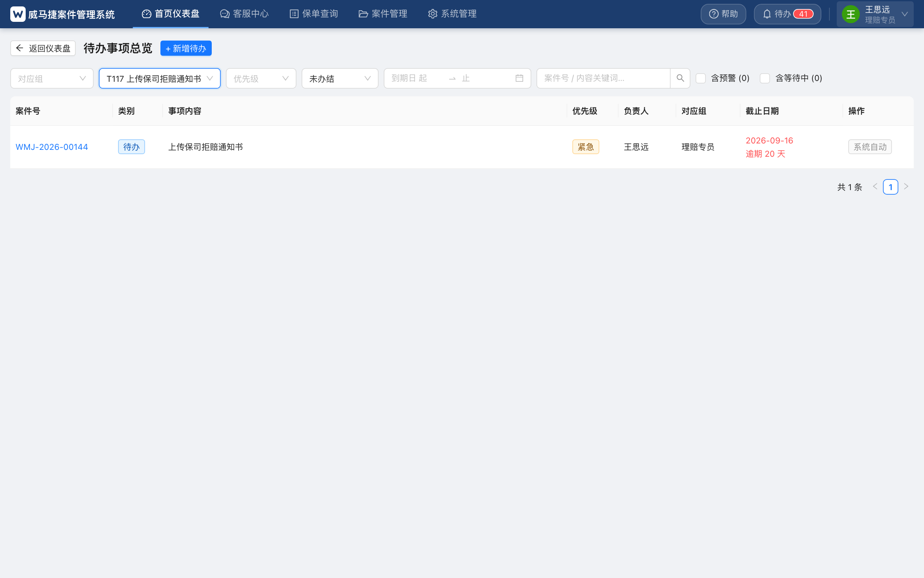This screenshot has width=924, height=578.
Task: Click the 待办 category tag
Action: 131,147
